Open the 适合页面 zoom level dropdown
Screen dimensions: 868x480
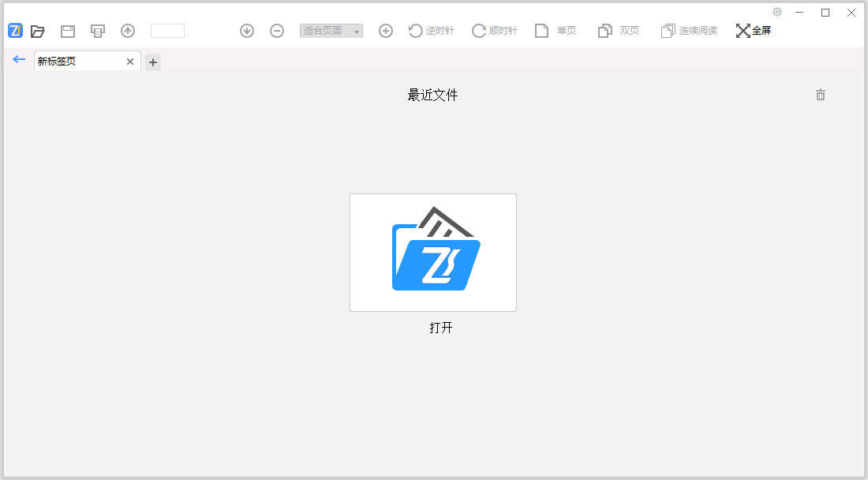(x=331, y=31)
